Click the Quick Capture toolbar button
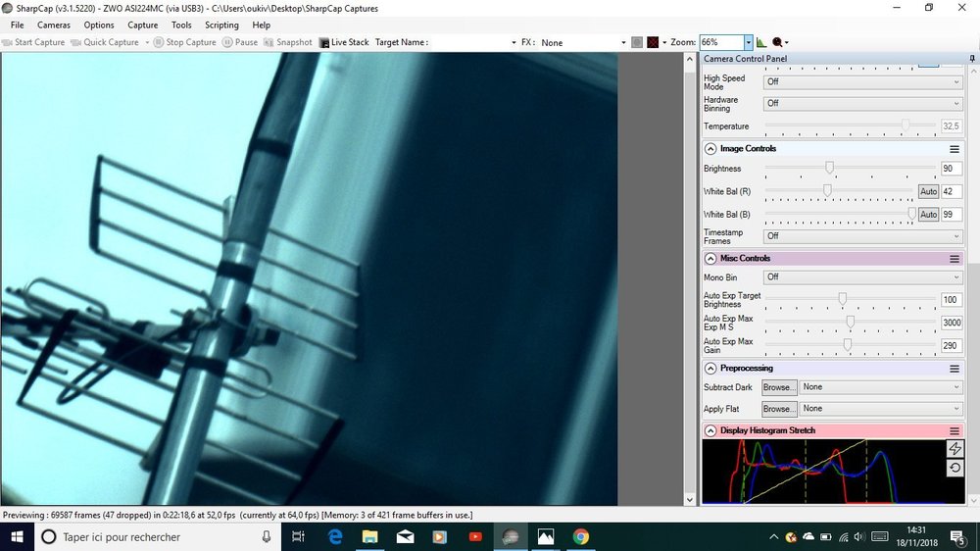The image size is (980, 551). (x=105, y=42)
